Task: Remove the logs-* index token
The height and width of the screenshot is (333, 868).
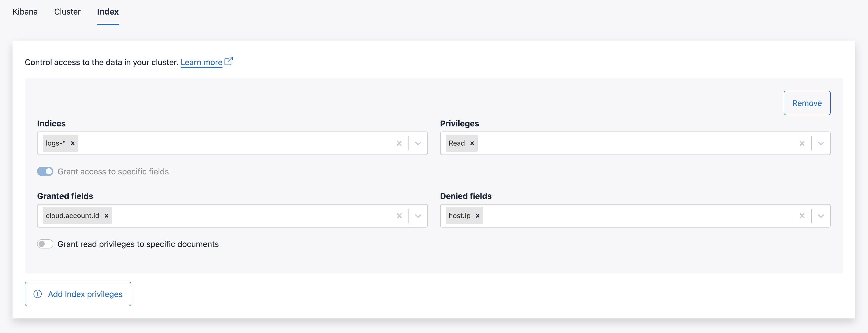Action: tap(73, 143)
